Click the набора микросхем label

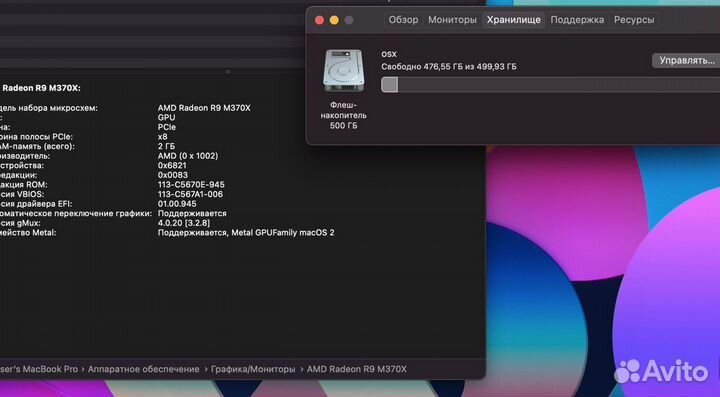[58, 108]
